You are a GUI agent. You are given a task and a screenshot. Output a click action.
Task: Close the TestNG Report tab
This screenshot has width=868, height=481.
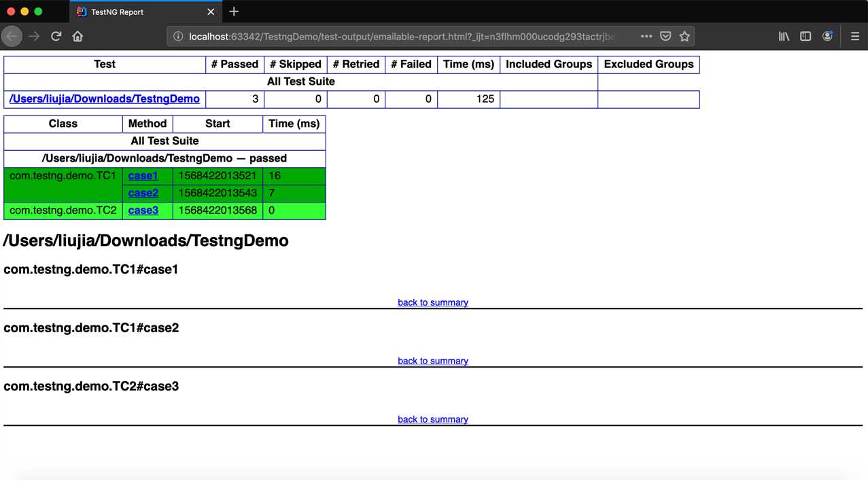pyautogui.click(x=211, y=12)
